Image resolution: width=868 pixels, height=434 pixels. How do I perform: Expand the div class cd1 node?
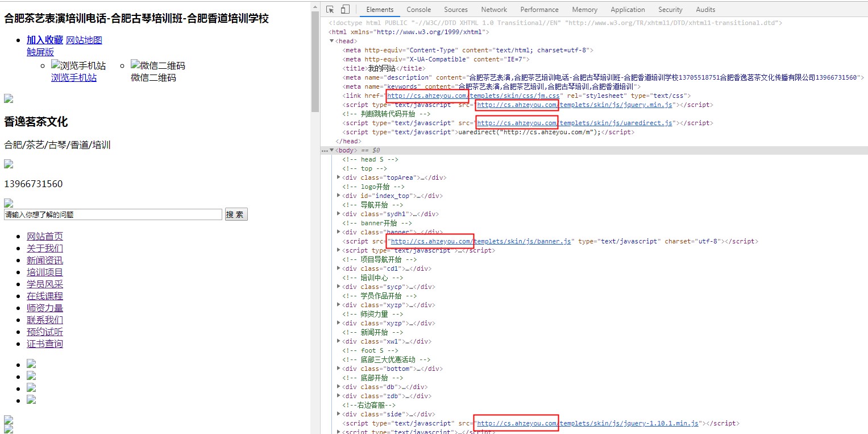(339, 268)
